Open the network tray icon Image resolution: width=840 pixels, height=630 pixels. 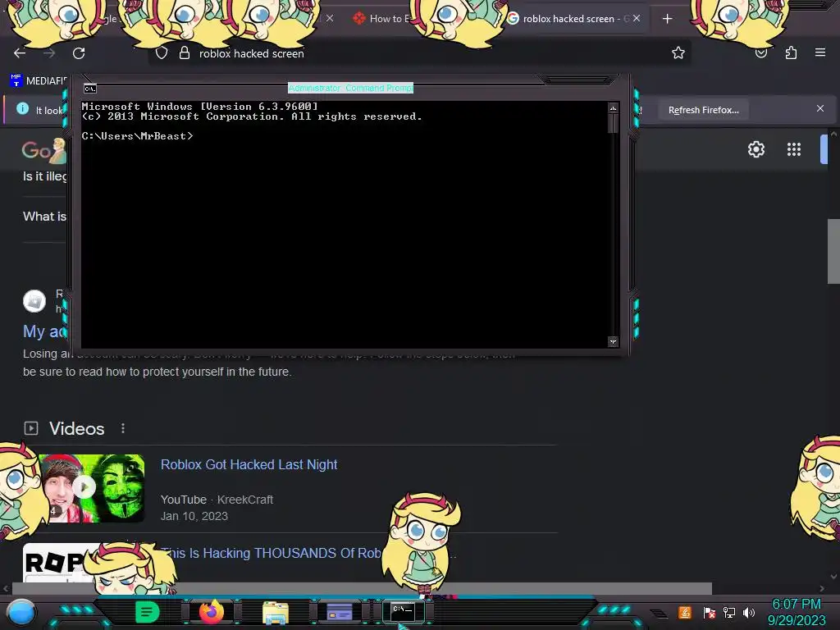(x=729, y=612)
